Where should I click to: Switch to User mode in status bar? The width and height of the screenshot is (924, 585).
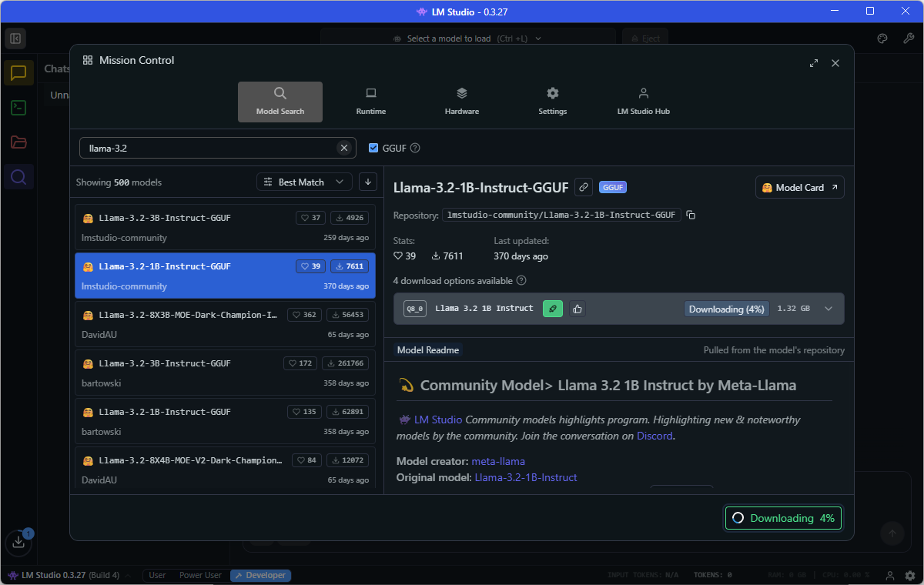point(157,575)
